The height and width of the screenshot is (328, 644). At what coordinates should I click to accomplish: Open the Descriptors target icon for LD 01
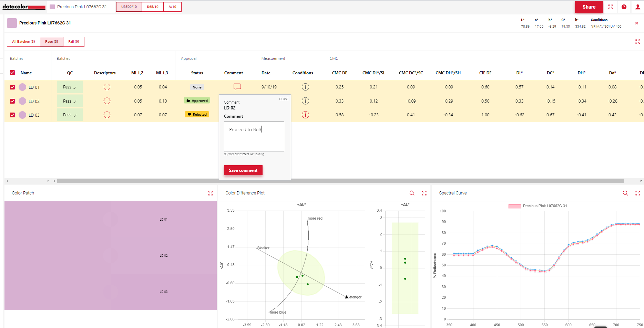click(107, 87)
